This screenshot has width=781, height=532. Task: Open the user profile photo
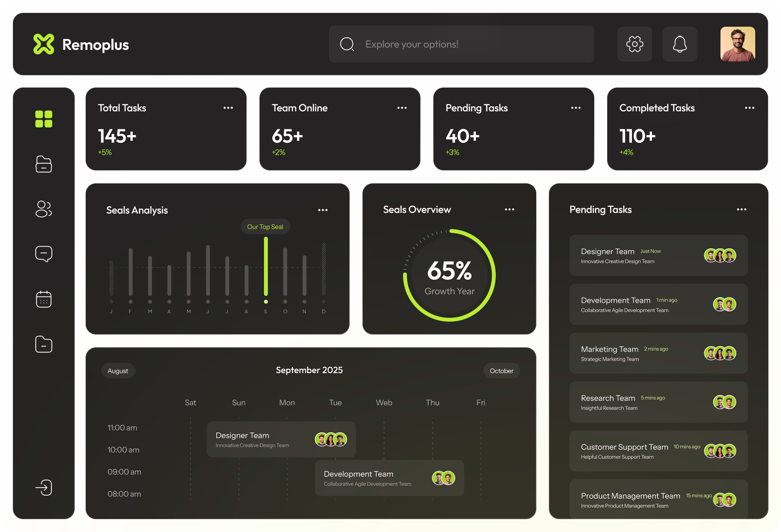(737, 44)
